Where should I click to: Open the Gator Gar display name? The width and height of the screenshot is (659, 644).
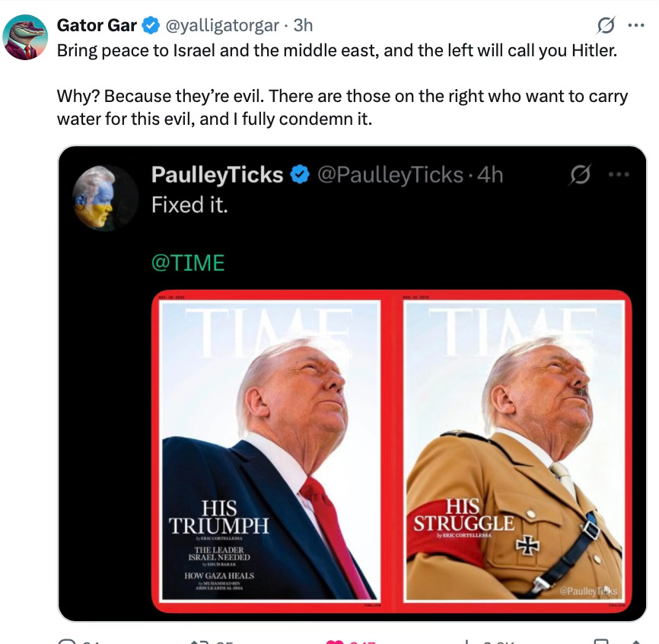pos(97,26)
